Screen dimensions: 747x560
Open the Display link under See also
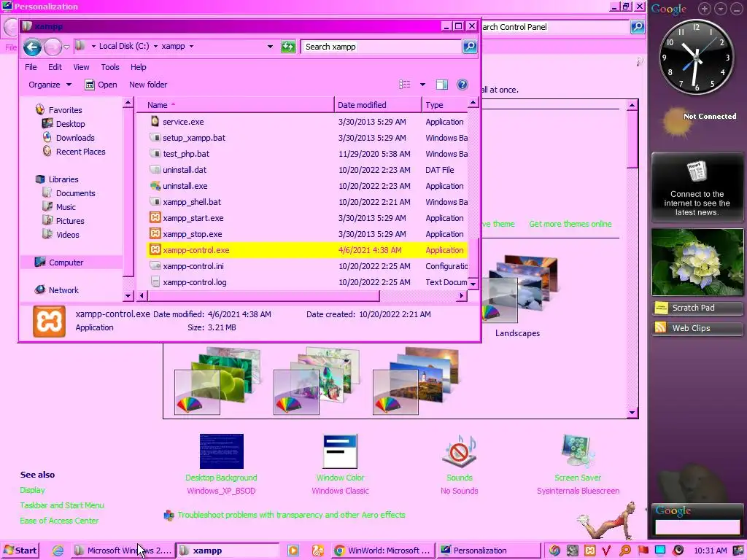pyautogui.click(x=32, y=490)
